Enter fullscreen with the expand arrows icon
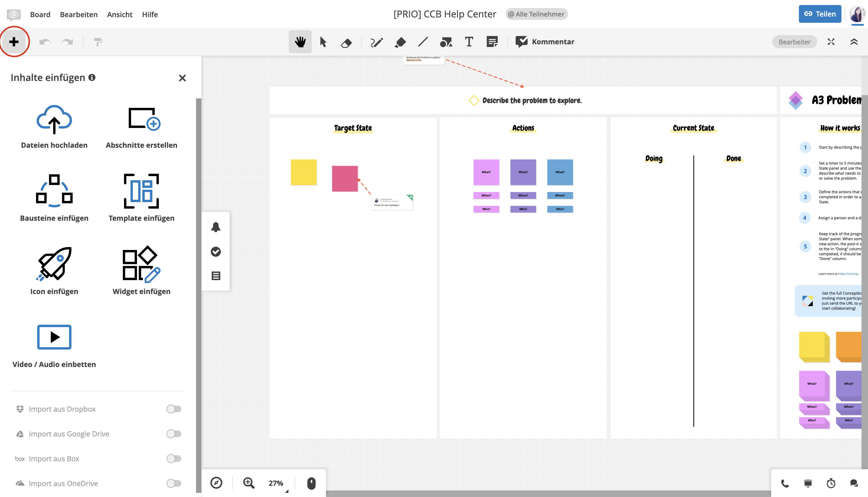This screenshot has height=497, width=868. coord(831,42)
